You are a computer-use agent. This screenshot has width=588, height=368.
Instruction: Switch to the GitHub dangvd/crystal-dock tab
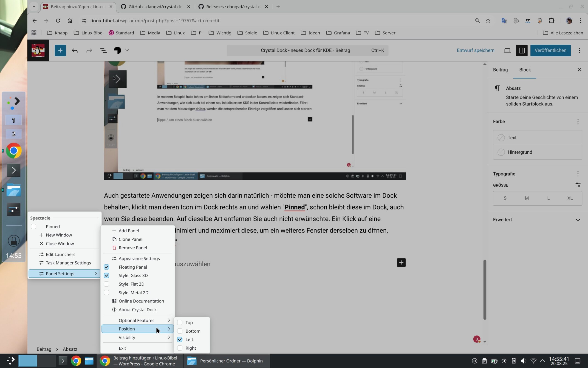click(x=155, y=7)
